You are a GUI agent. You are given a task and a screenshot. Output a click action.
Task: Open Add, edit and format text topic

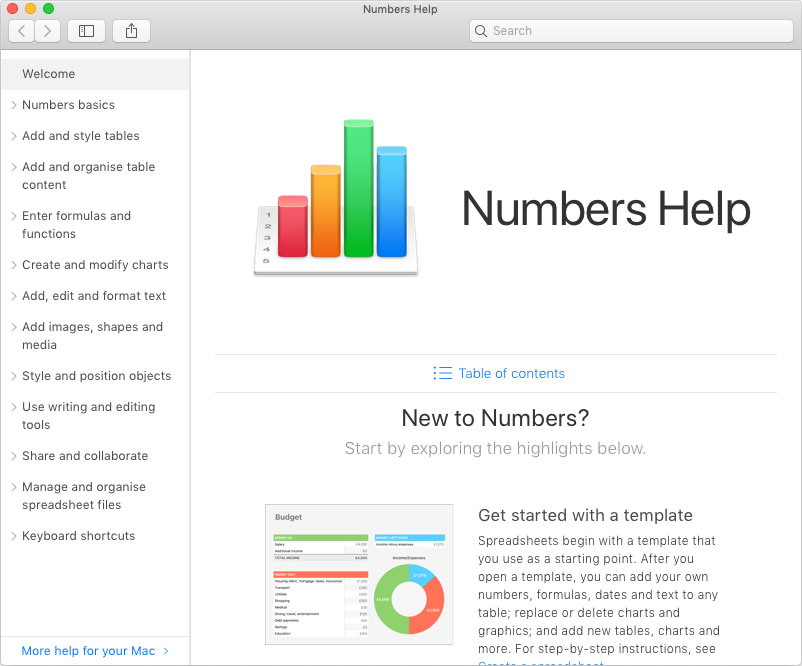click(94, 296)
